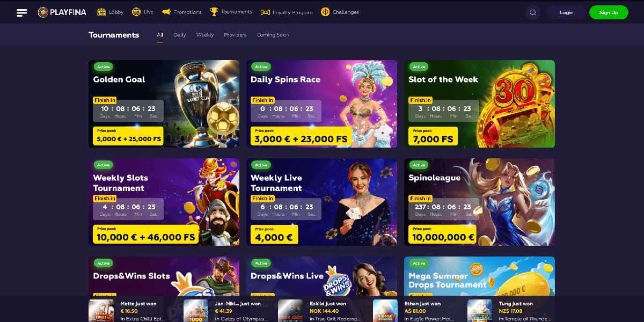Image resolution: width=644 pixels, height=322 pixels.
Task: Click the Playfina logo
Action: click(x=62, y=12)
